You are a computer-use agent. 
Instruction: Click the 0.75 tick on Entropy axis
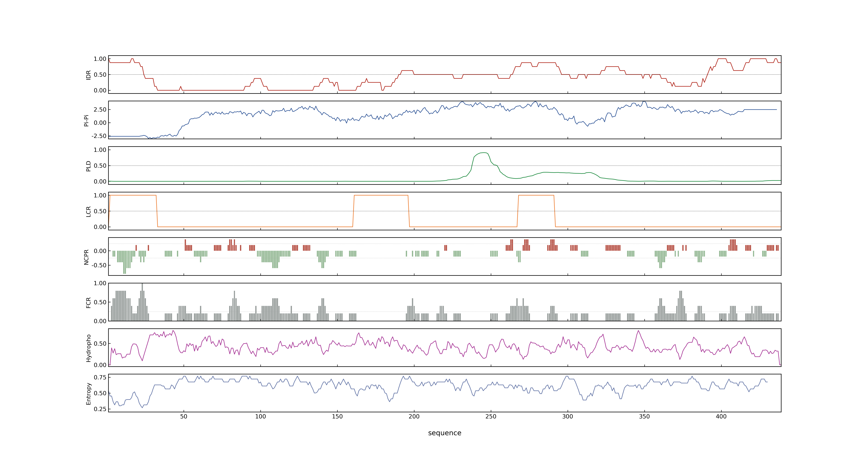click(x=100, y=377)
